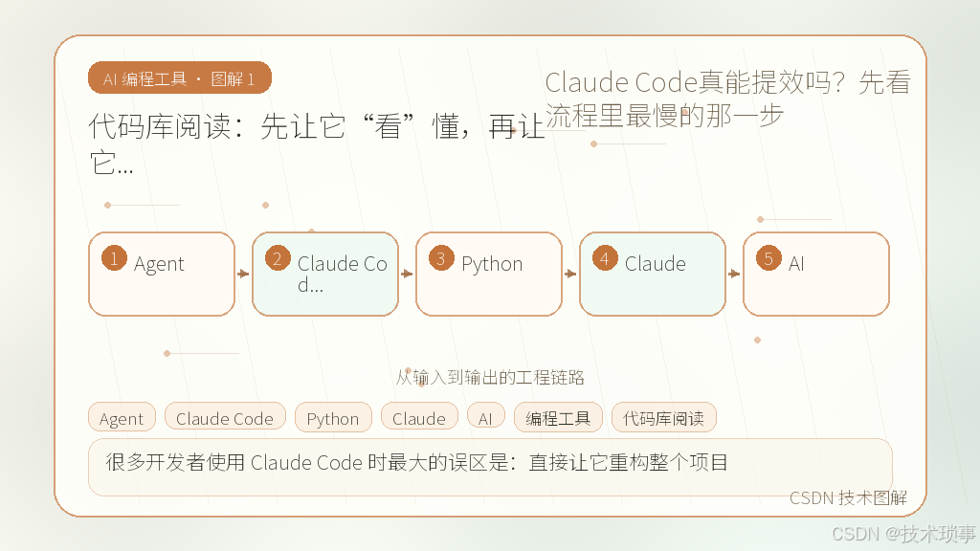
Task: Select the Agent tag pill
Action: click(x=122, y=417)
